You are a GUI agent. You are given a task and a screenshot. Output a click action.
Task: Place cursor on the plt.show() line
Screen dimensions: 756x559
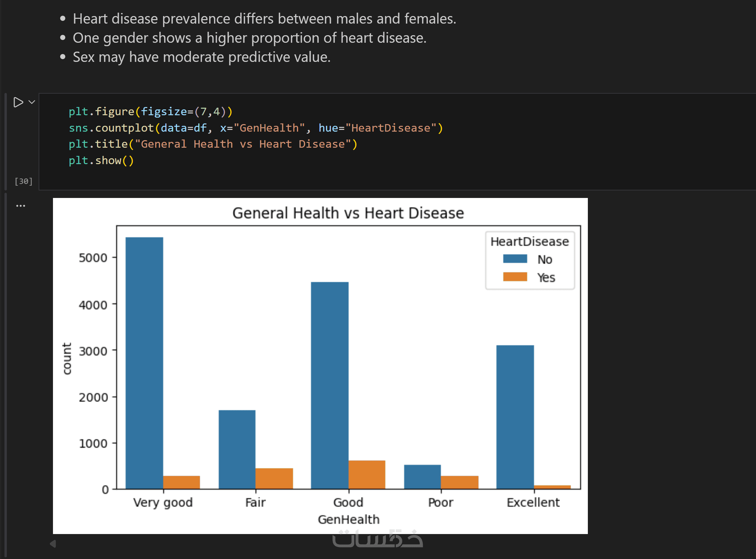[x=101, y=160]
